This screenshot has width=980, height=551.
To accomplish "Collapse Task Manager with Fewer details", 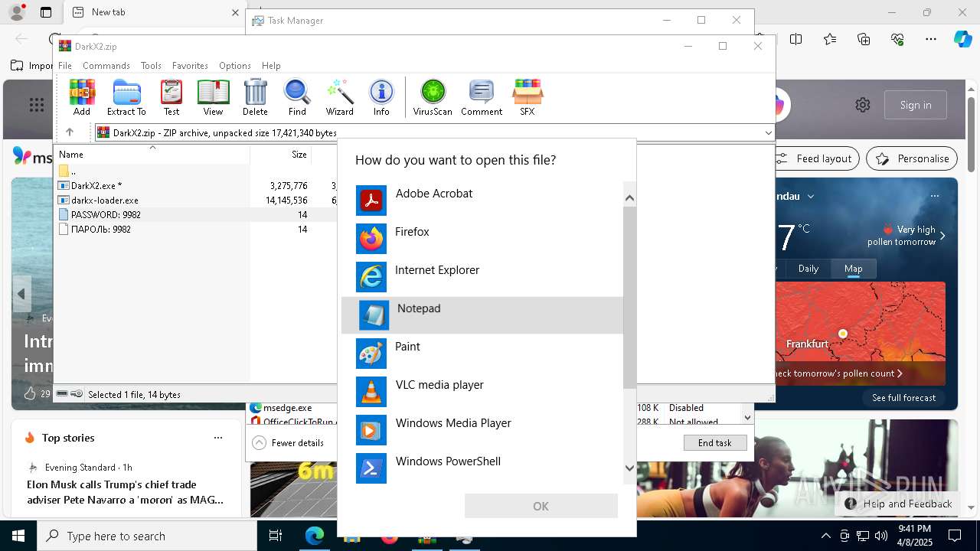I will [288, 443].
